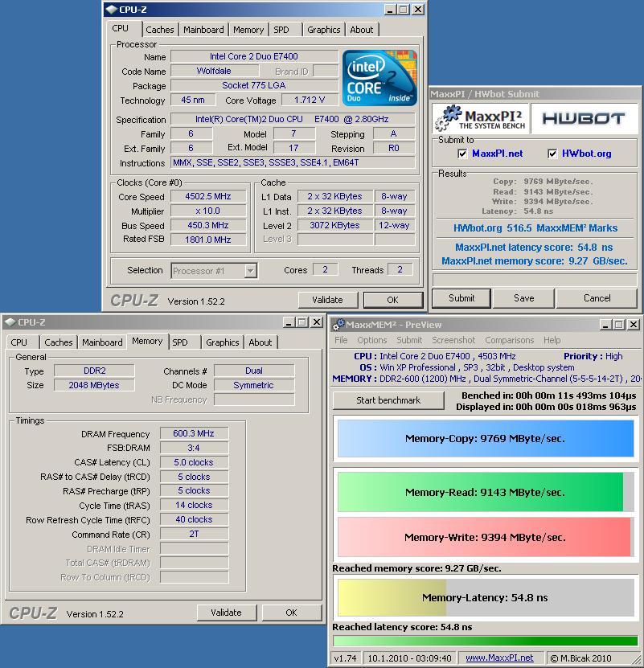This screenshot has height=668, width=644.
Task: Click the Channels # Dual value
Action: point(254,371)
